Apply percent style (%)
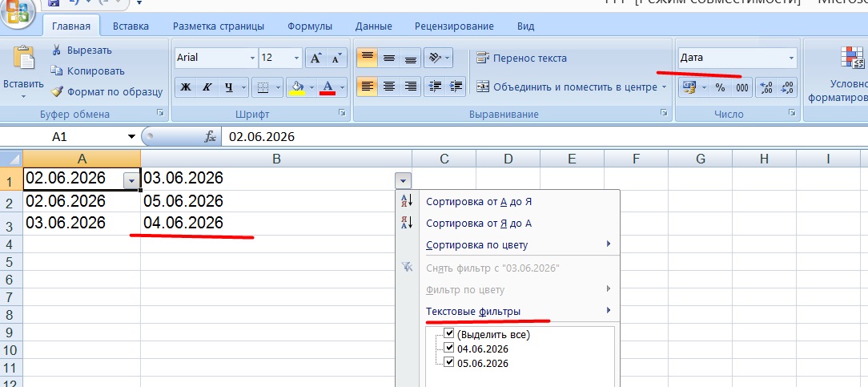Viewport: 868px width, 387px height. 720,87
